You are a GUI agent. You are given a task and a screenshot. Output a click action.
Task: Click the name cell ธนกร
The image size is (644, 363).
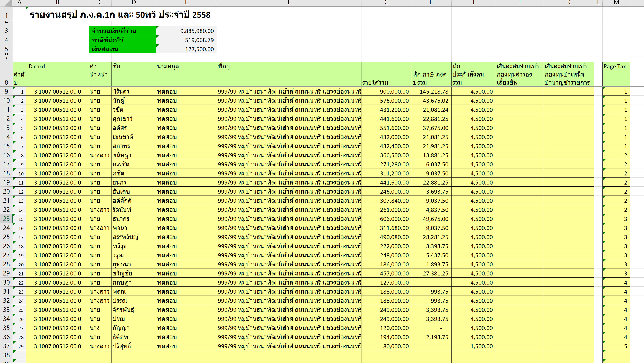(x=134, y=182)
